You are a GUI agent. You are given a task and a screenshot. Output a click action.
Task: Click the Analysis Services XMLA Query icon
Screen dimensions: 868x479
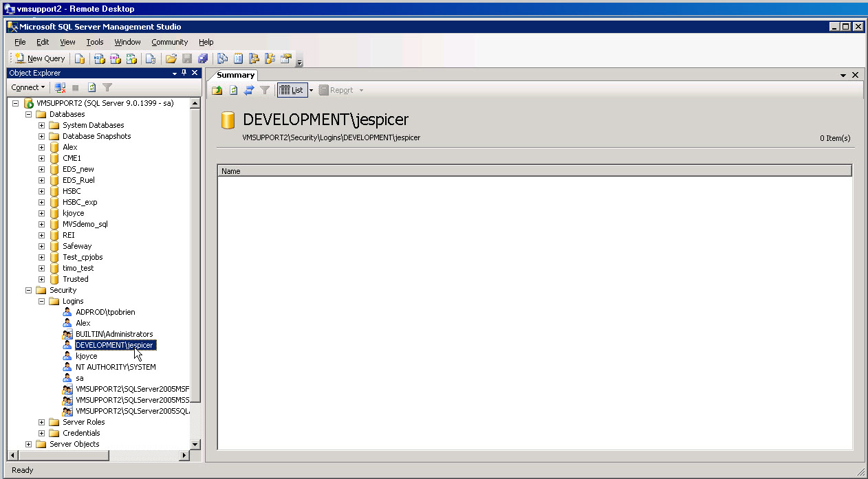131,58
